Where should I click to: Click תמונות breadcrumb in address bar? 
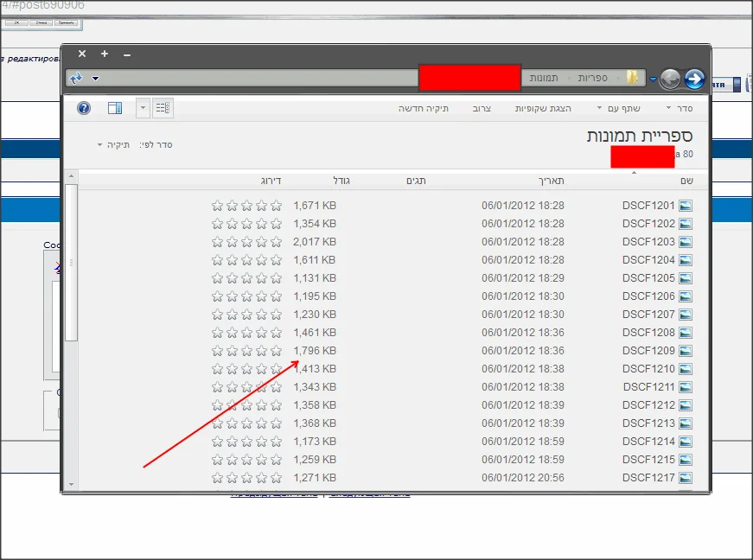(x=544, y=78)
